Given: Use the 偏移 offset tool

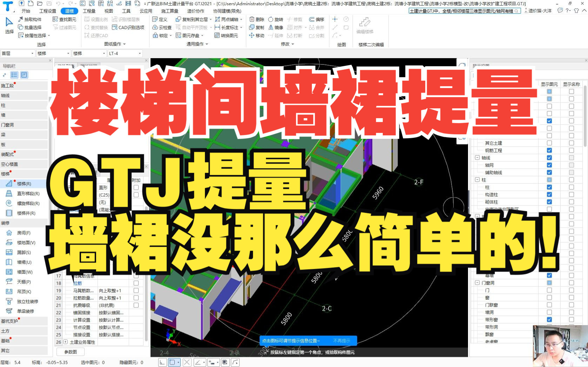Looking at the screenshot, I should coord(316,19).
